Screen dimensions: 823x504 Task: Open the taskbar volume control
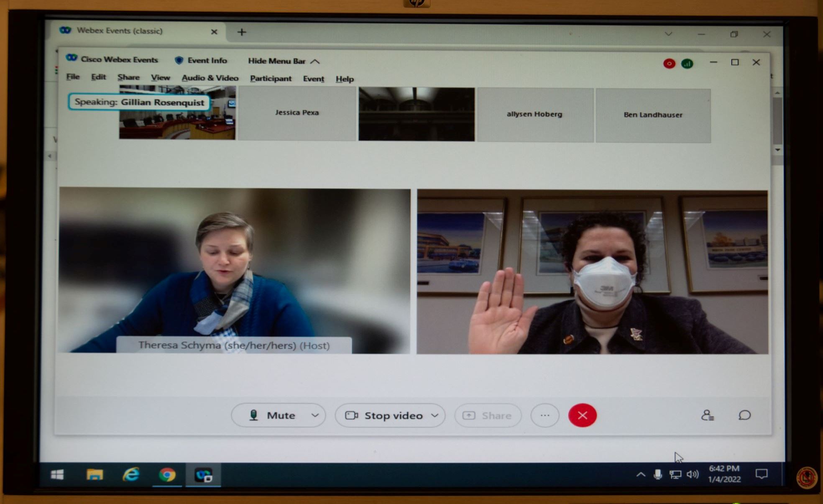[693, 474]
